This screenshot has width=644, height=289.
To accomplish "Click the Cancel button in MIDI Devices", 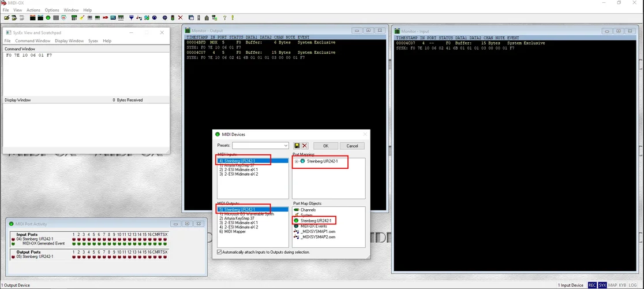I will (x=352, y=146).
